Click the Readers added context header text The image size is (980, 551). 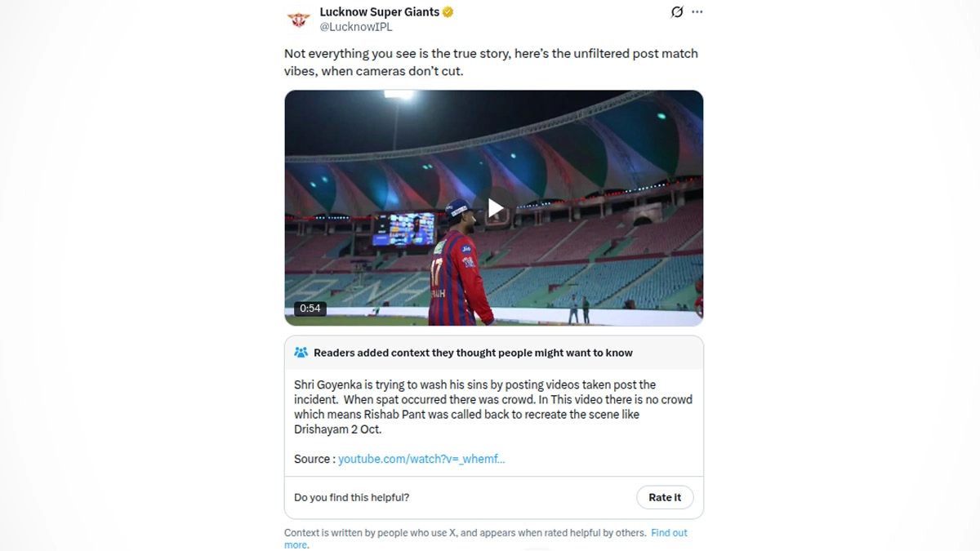click(473, 353)
